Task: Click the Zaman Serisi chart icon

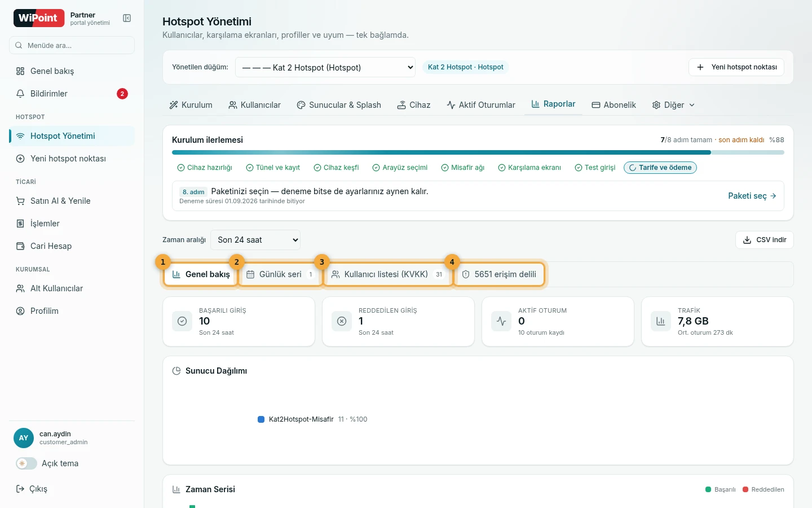Action: coord(176,489)
